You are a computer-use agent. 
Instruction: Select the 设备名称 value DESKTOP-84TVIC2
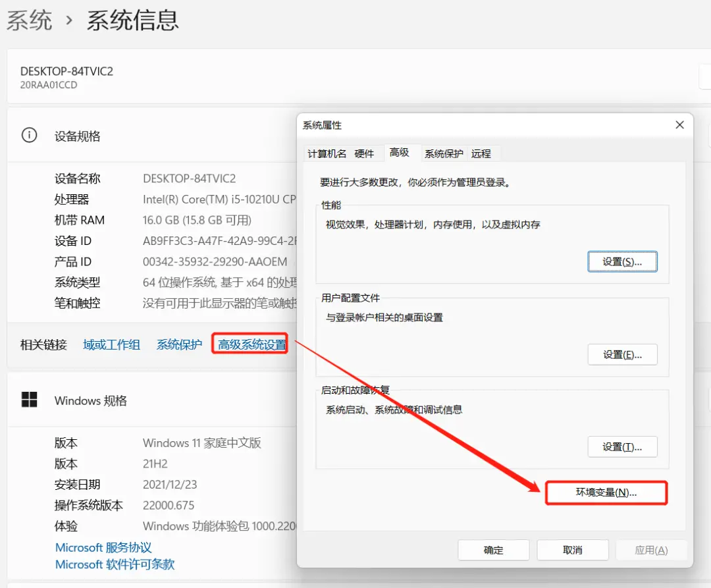[189, 178]
